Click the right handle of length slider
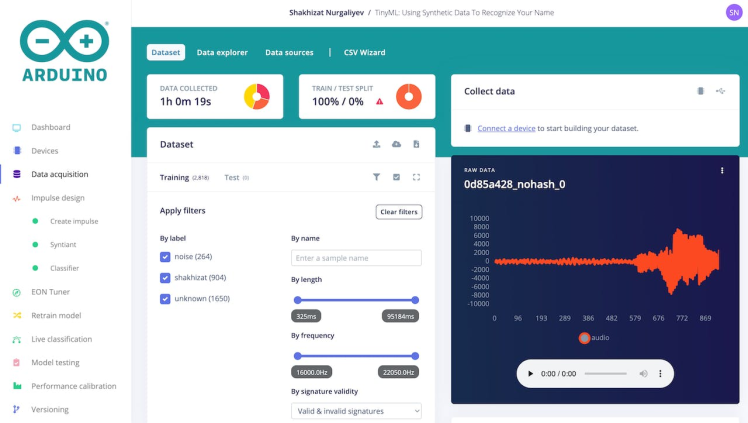The height and width of the screenshot is (423, 748). [x=415, y=300]
